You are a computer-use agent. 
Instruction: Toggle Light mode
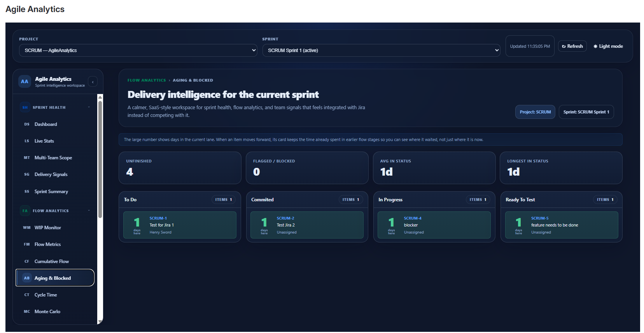[608, 46]
